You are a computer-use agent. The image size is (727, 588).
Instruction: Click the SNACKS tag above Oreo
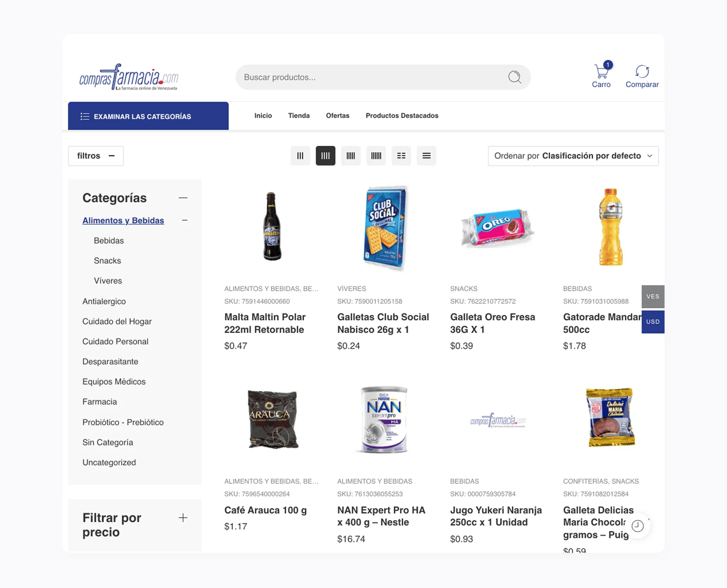pyautogui.click(x=464, y=288)
